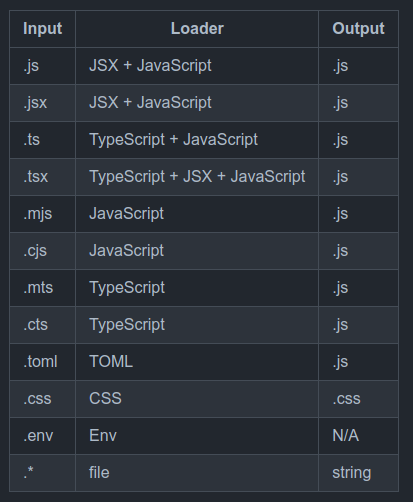Select the string output cell
Screen dimensions: 413x502
click(x=359, y=473)
